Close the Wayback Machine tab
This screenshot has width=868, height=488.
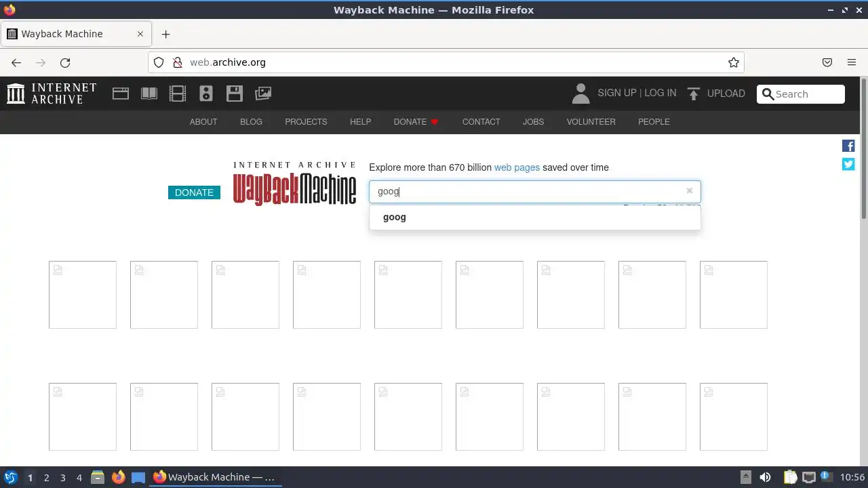click(140, 34)
